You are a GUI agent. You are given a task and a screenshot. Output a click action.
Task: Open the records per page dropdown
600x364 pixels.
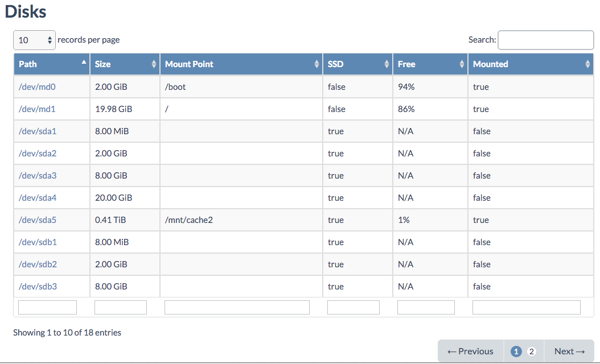(34, 40)
